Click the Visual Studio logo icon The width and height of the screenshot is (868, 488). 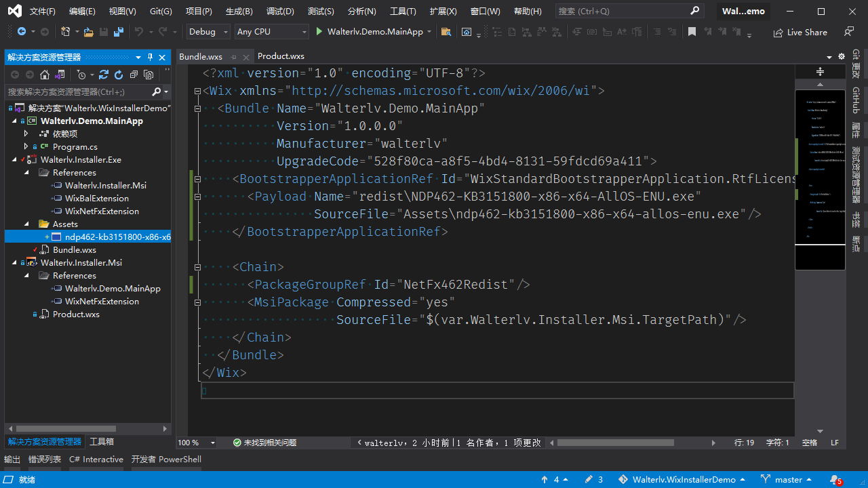click(x=14, y=11)
